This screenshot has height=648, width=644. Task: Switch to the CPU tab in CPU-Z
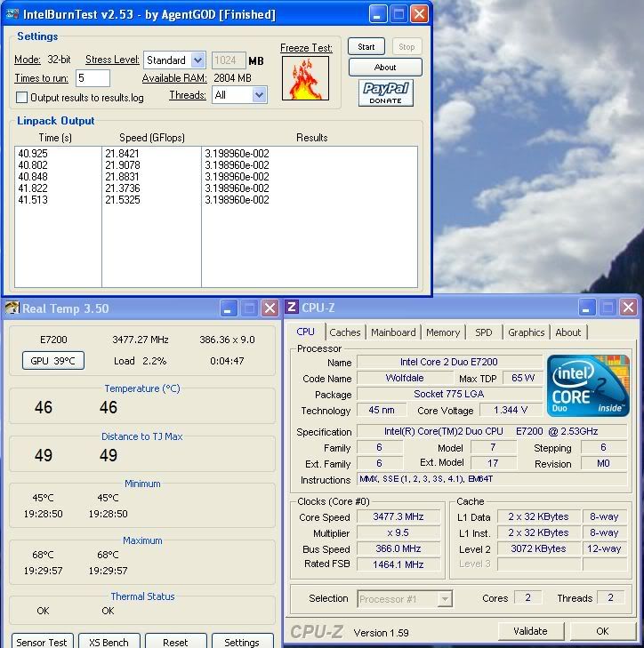pos(306,332)
